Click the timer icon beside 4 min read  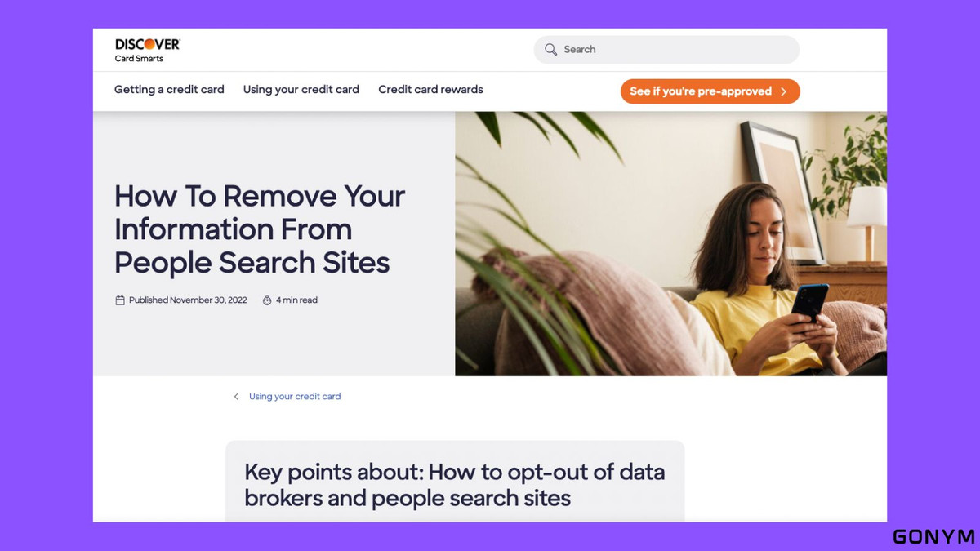pyautogui.click(x=267, y=300)
